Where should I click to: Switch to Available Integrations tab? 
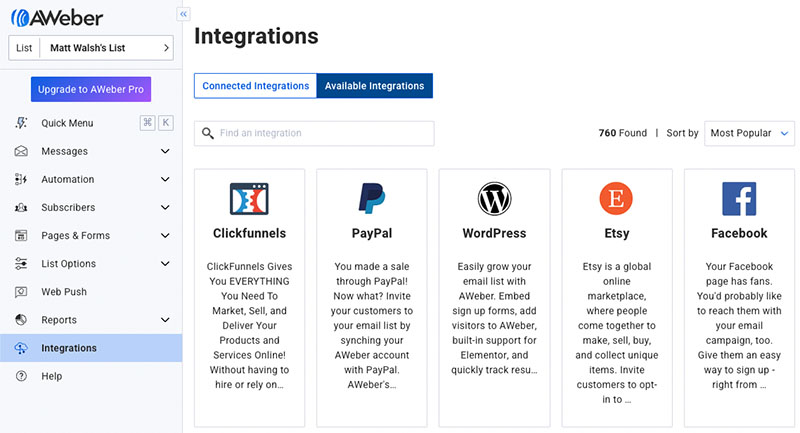[374, 86]
